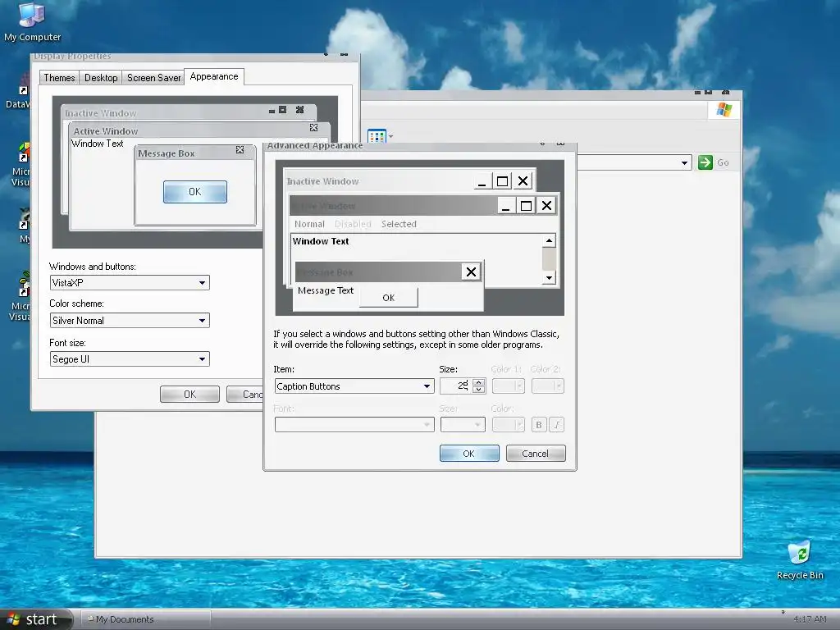Screen dimensions: 840x630
Task: Click the Message Text label in preview
Action: 325,290
